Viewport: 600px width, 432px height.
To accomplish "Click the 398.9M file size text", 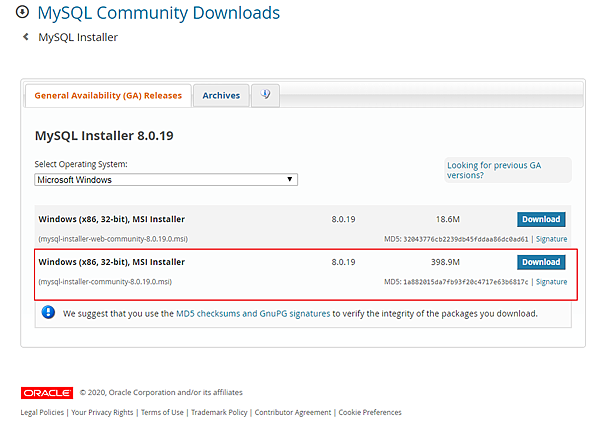I will (x=445, y=262).
